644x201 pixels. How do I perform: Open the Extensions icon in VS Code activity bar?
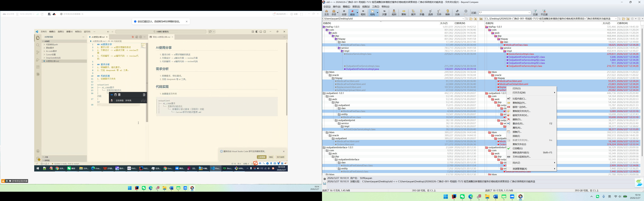coord(38,67)
